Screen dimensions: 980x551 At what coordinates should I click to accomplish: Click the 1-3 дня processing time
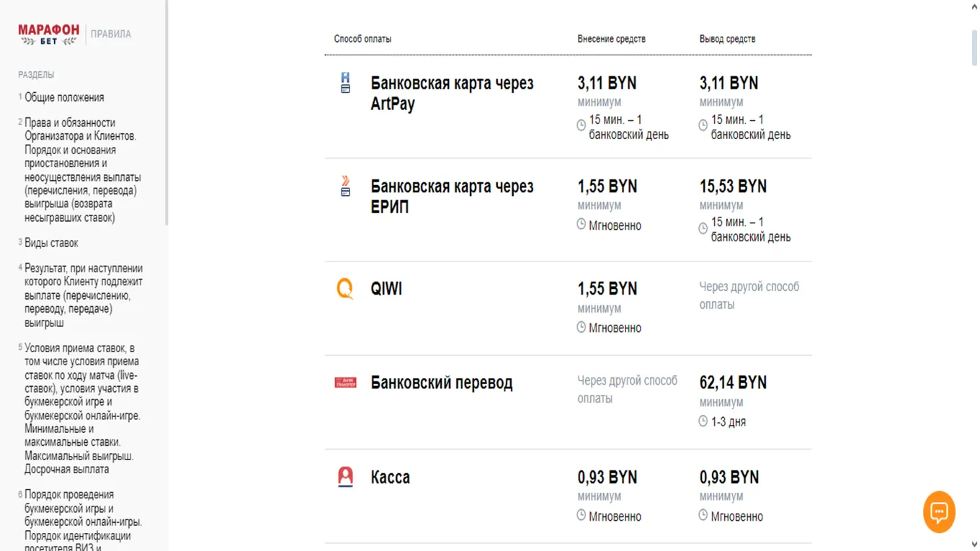click(x=729, y=421)
